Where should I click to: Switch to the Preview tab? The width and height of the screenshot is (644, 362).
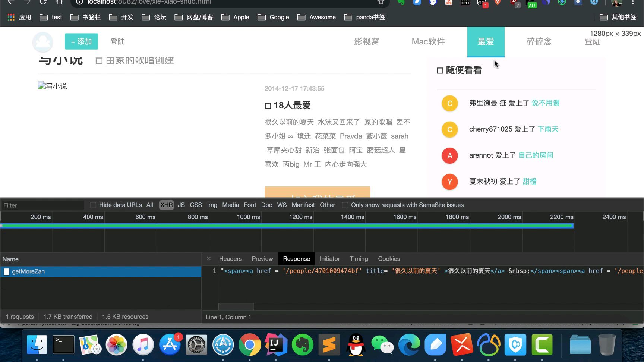(262, 259)
